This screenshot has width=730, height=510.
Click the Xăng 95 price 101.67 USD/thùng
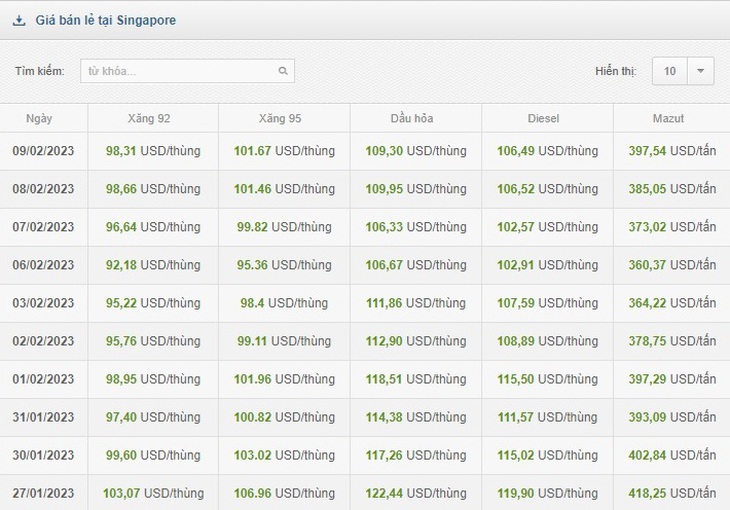coord(284,151)
